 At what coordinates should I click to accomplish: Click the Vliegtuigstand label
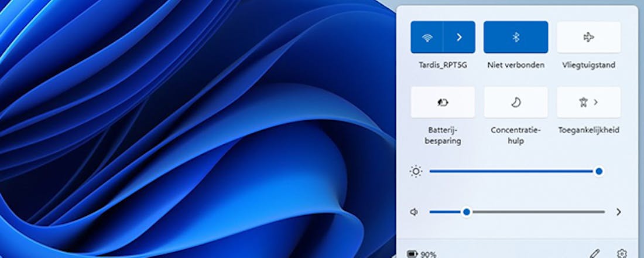pos(588,65)
